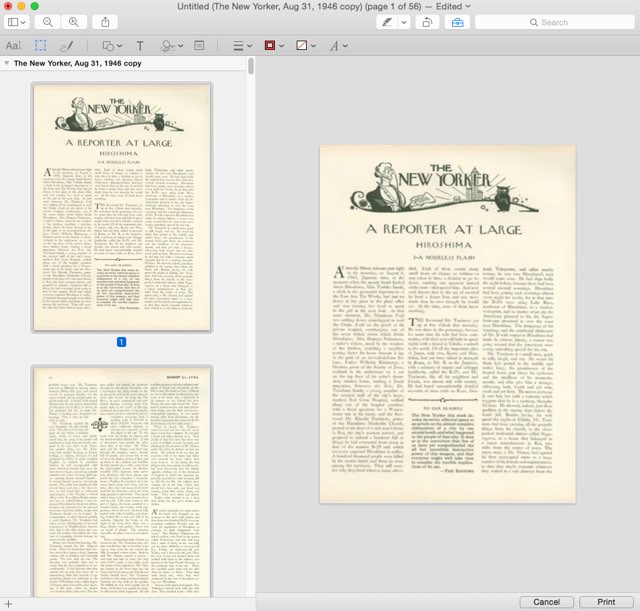Click the Print button
Viewport: 640px width, 611px height.
[606, 602]
